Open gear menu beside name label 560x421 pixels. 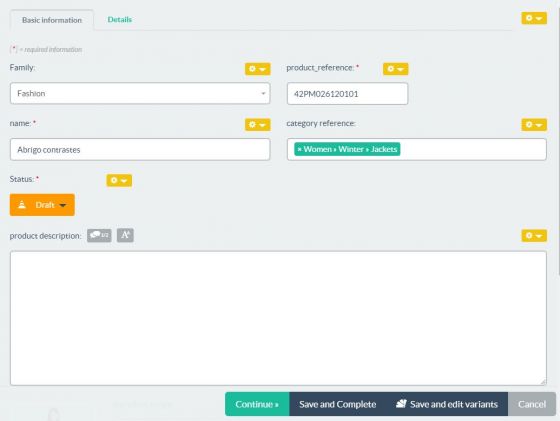point(258,125)
